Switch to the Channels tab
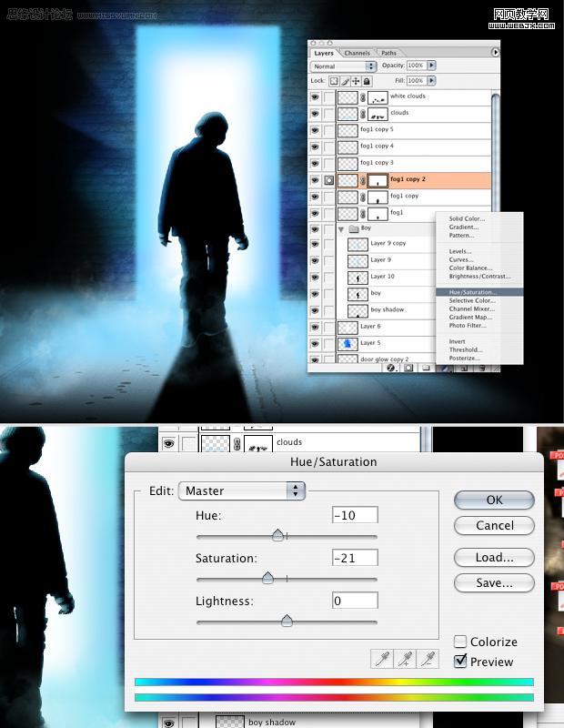Screen dimensions: 564x728 point(357,53)
